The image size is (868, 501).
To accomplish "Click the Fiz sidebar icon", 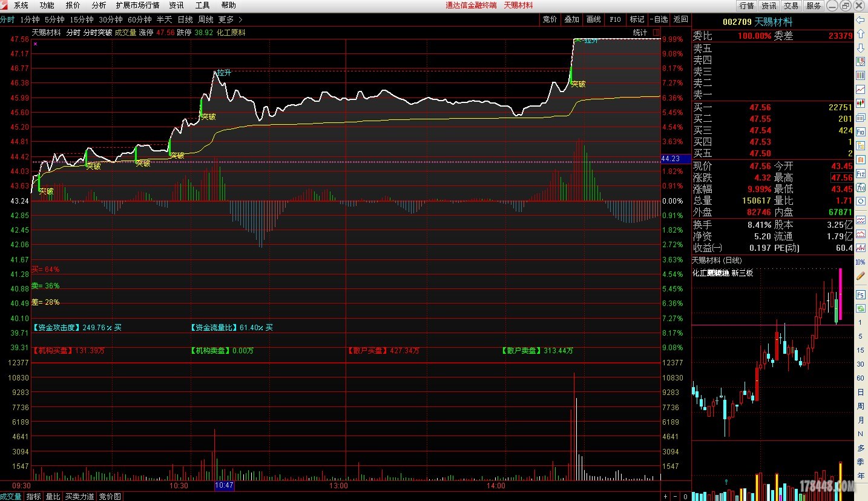I will tap(860, 173).
